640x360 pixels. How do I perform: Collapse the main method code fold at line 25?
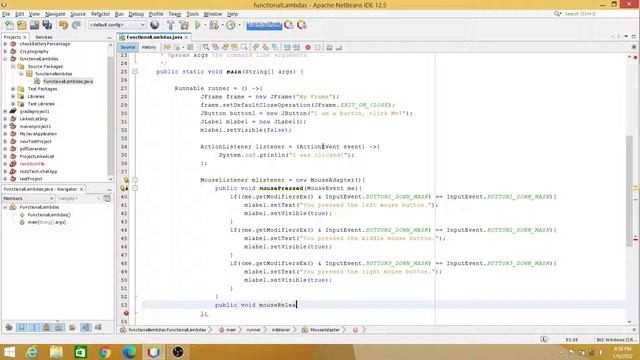click(135, 71)
